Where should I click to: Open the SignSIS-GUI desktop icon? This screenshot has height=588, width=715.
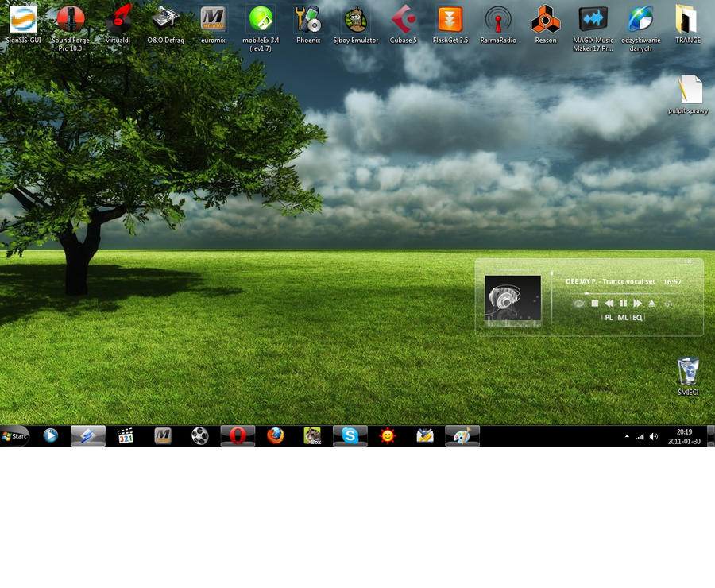point(23,25)
